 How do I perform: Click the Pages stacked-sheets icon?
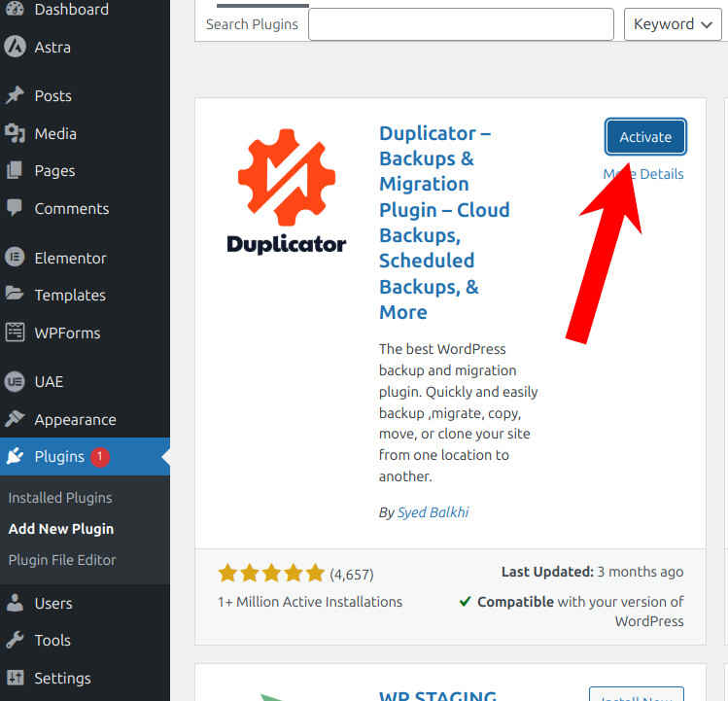15,170
